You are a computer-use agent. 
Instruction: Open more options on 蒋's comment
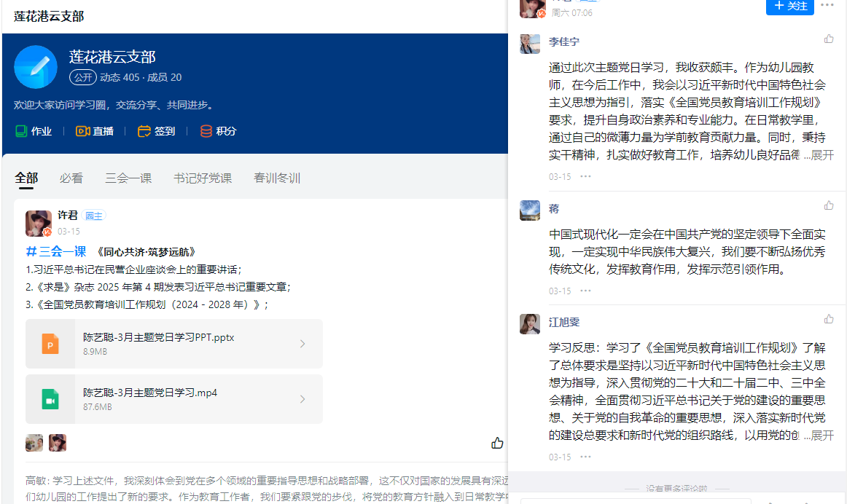click(585, 291)
